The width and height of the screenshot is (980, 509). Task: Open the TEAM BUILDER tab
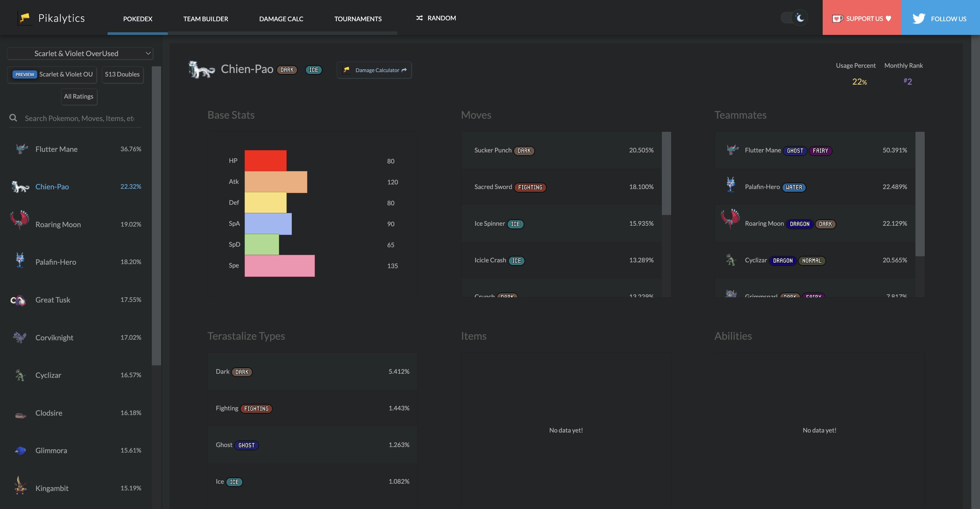click(x=206, y=19)
